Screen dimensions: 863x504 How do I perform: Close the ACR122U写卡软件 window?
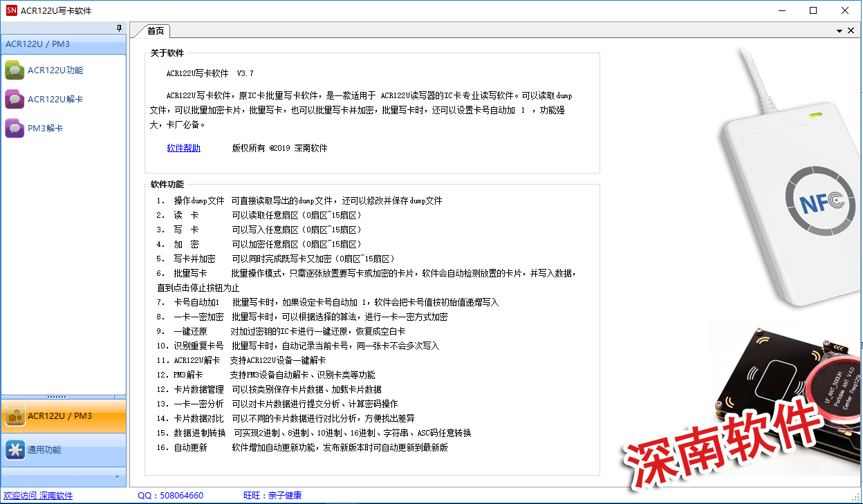tap(845, 10)
